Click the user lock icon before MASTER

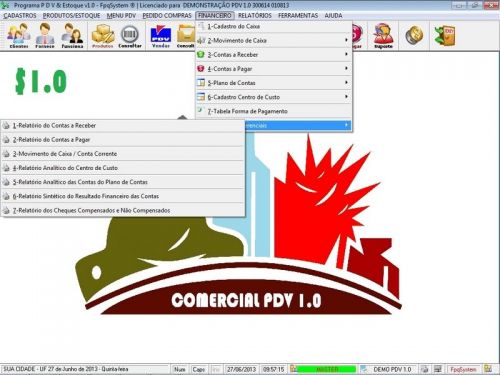coord(293,369)
